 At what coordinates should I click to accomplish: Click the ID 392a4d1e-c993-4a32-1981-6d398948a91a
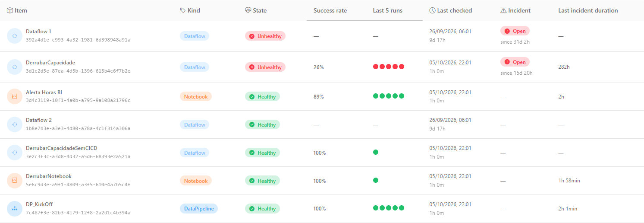coord(78,40)
